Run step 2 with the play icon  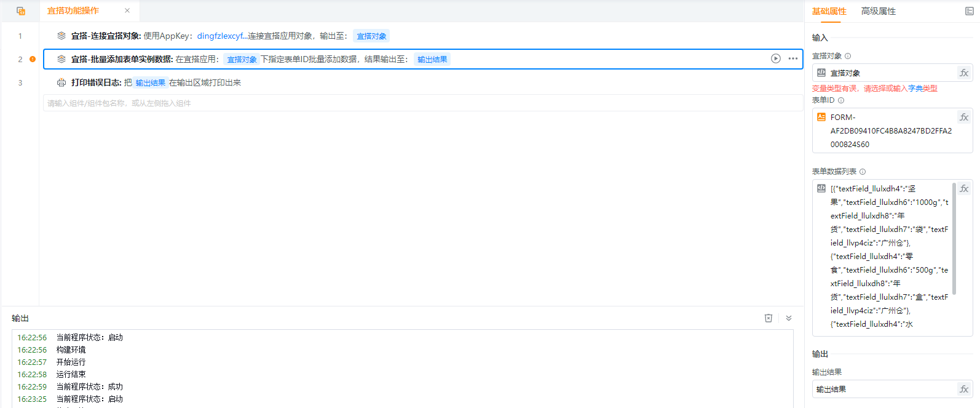tap(775, 58)
